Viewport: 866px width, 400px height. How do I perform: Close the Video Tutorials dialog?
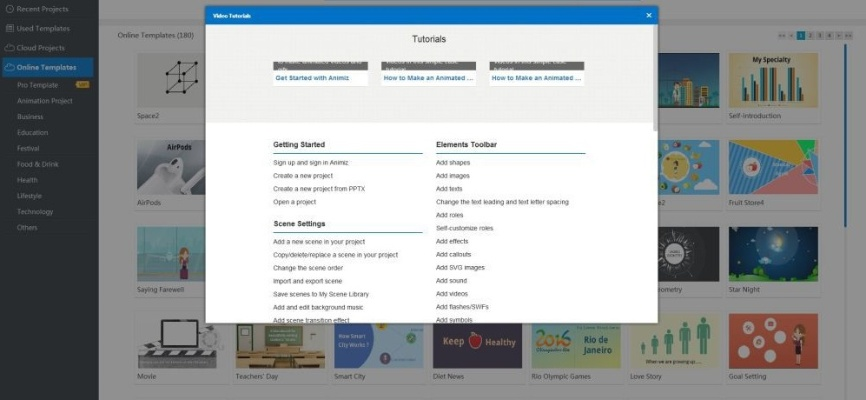pos(649,15)
